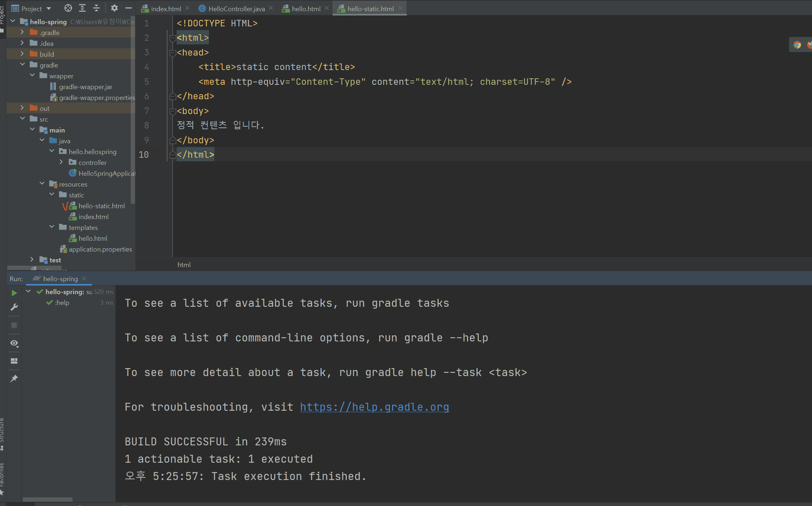The image size is (812, 506).
Task: Hide the Project panel with minus icon
Action: (128, 8)
